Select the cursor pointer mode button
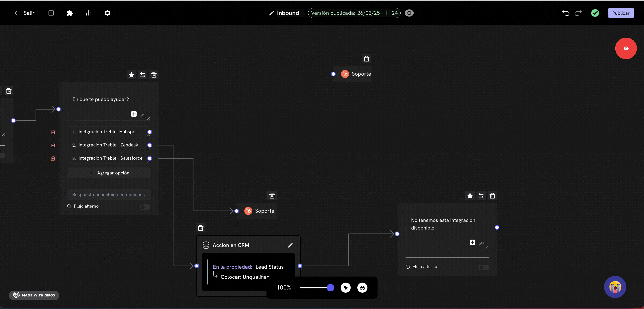The image size is (644, 309). pyautogui.click(x=346, y=288)
